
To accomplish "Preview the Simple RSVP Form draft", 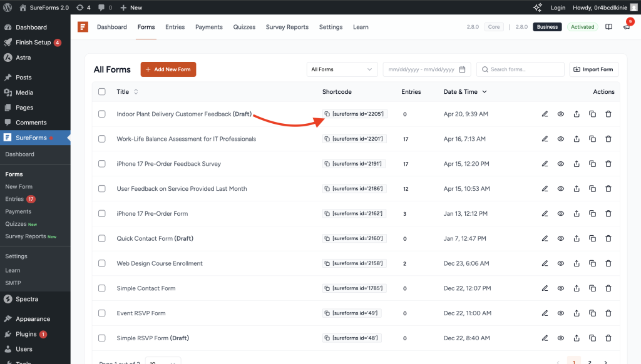I will point(560,338).
